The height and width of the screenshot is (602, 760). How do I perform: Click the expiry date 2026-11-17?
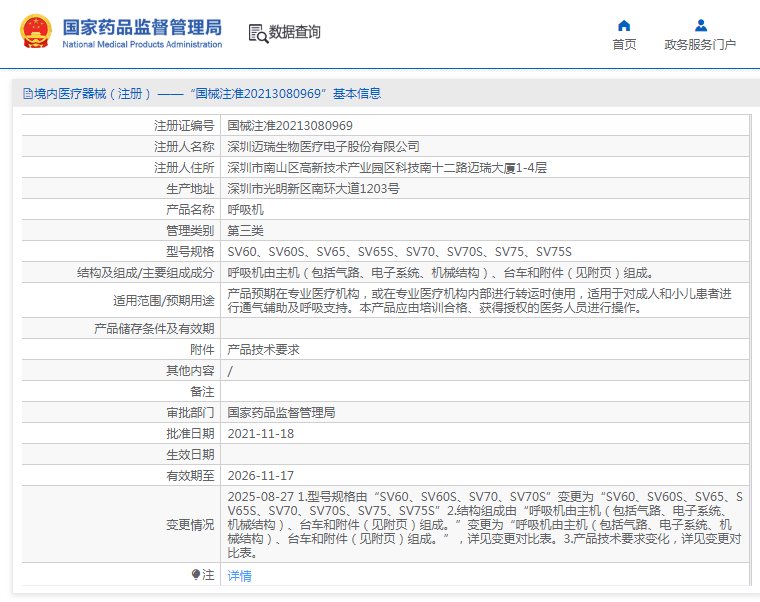coord(261,476)
